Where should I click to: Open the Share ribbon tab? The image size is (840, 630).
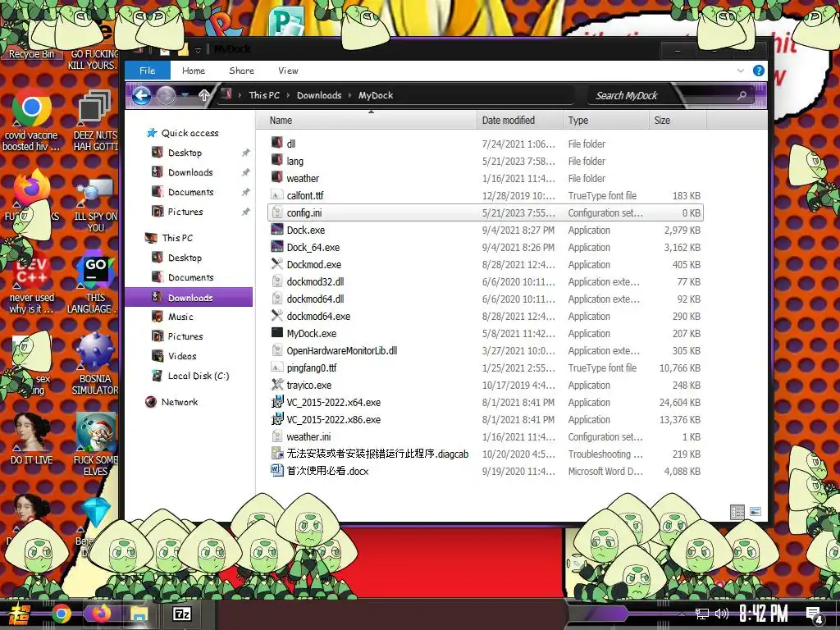point(242,71)
